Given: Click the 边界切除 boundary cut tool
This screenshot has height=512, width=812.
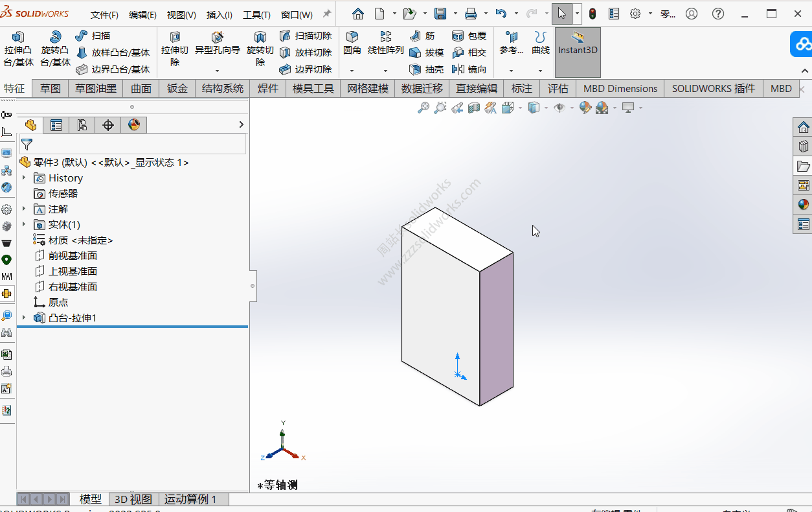Looking at the screenshot, I should point(305,69).
